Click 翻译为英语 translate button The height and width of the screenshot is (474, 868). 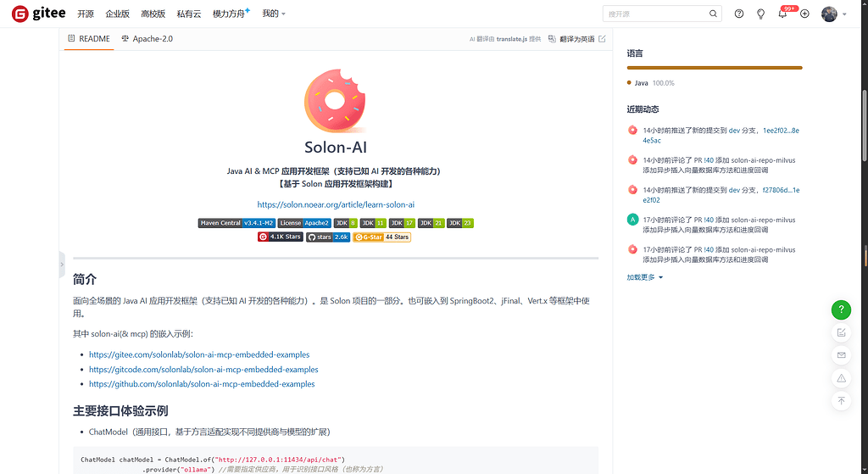coord(577,39)
